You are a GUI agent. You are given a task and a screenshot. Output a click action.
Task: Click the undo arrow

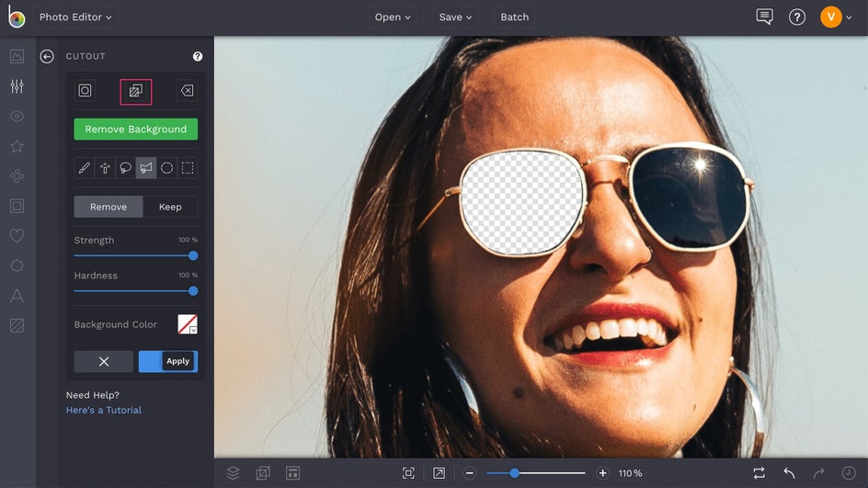tap(789, 472)
